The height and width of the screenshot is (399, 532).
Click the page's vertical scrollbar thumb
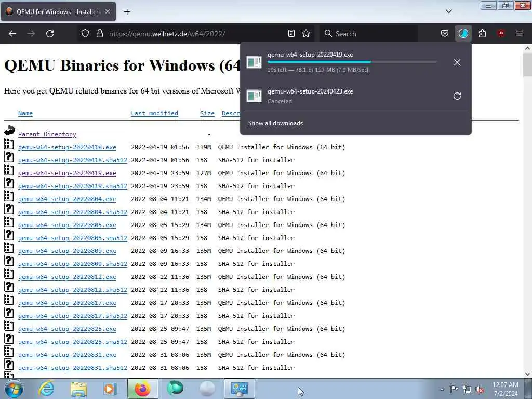[527, 65]
